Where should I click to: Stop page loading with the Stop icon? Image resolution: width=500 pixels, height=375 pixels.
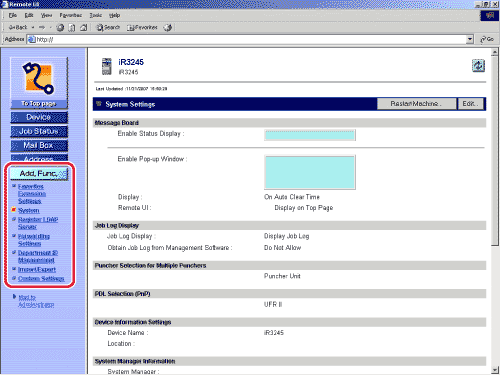coord(60,28)
